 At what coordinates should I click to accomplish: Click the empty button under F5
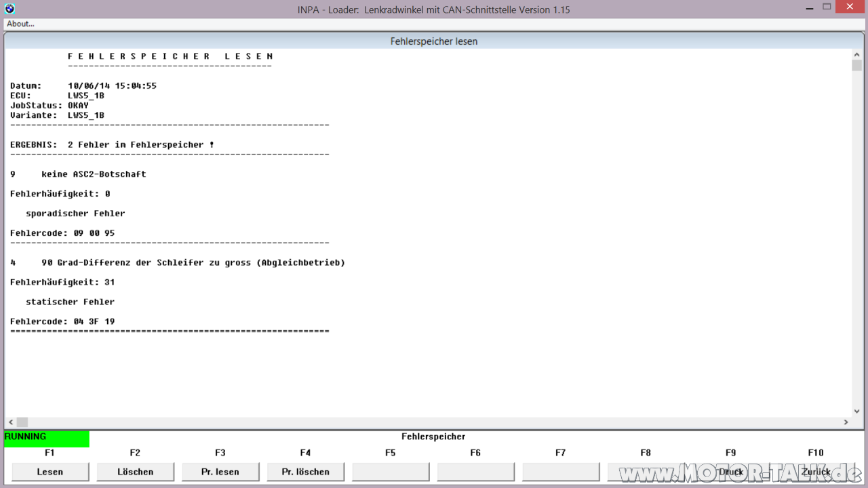(x=391, y=472)
